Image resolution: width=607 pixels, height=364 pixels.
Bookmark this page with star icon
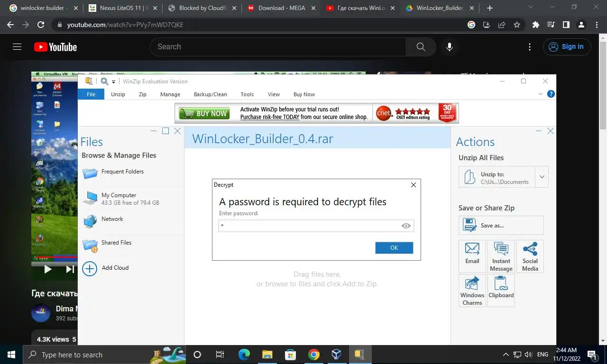pyautogui.click(x=517, y=25)
